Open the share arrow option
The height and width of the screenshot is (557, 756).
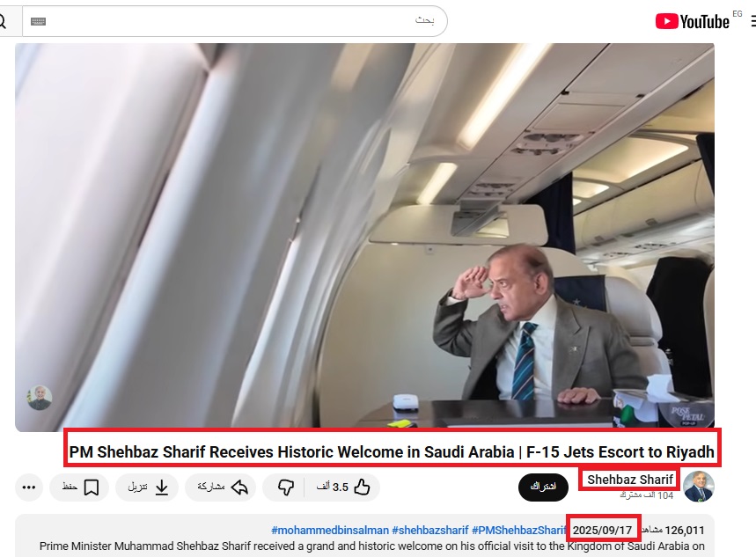click(x=220, y=487)
